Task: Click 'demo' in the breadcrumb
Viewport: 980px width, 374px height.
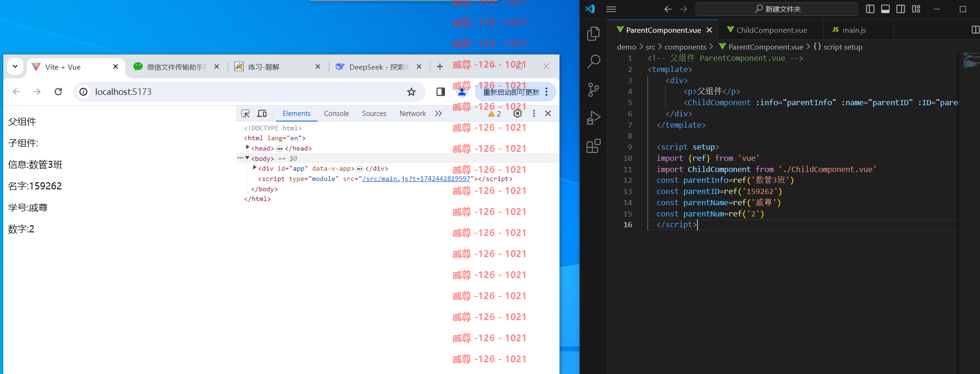Action: [x=626, y=47]
